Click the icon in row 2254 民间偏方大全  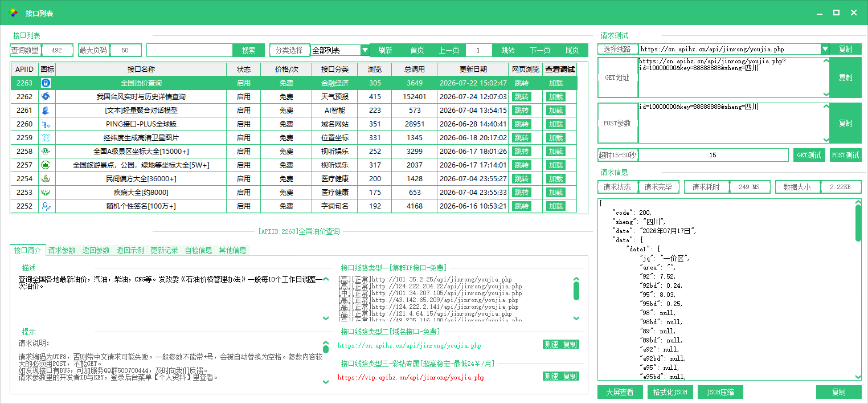(47, 179)
